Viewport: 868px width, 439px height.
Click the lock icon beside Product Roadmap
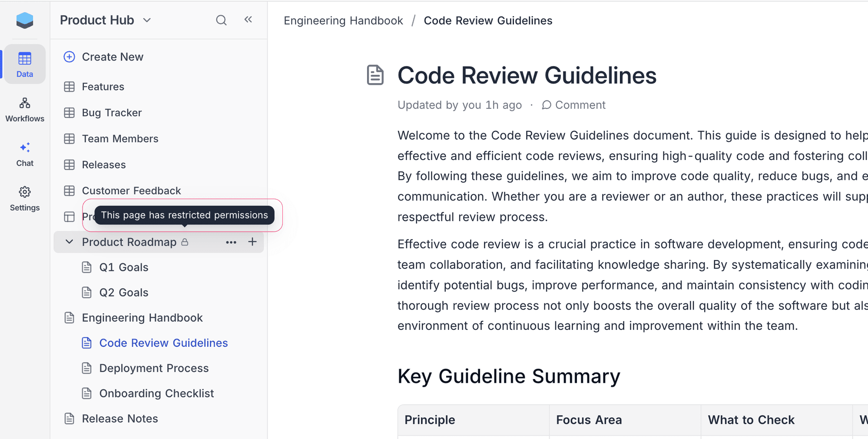point(185,242)
